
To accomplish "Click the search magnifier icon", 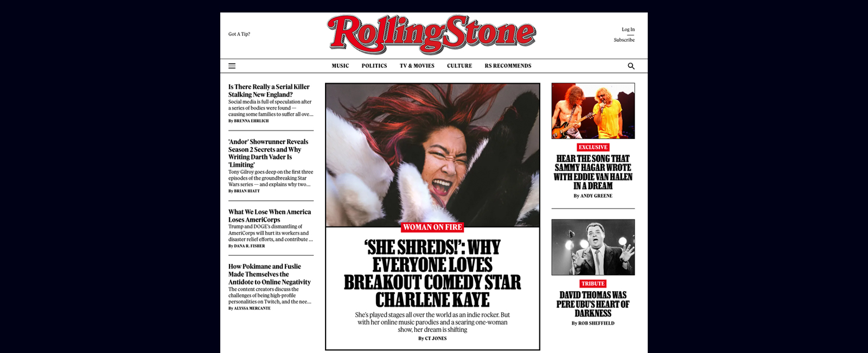I will point(631,66).
